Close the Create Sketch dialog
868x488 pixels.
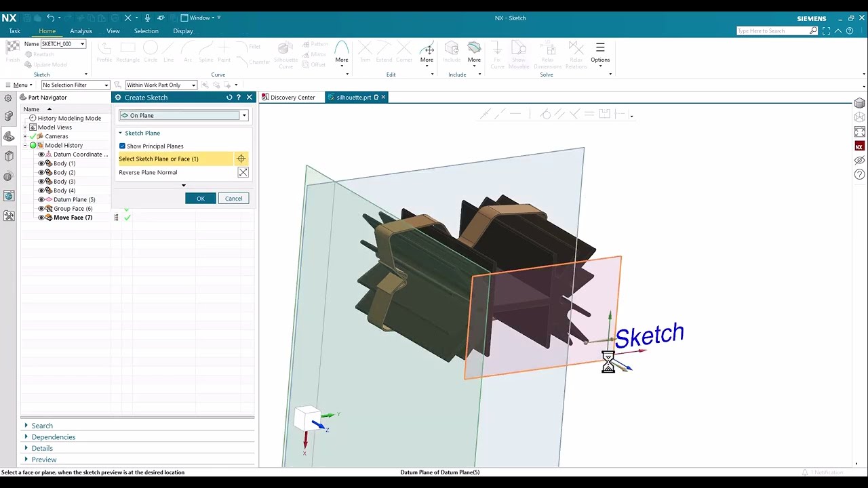tap(249, 98)
